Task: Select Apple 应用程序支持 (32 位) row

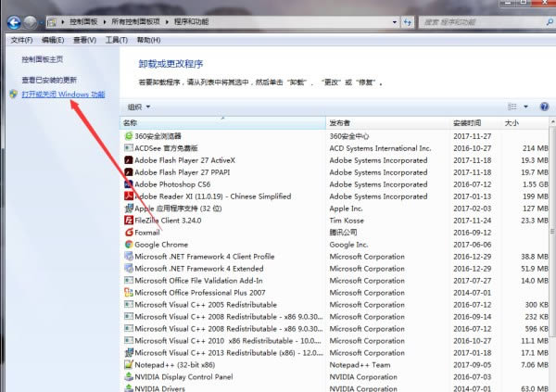Action: tap(335, 209)
